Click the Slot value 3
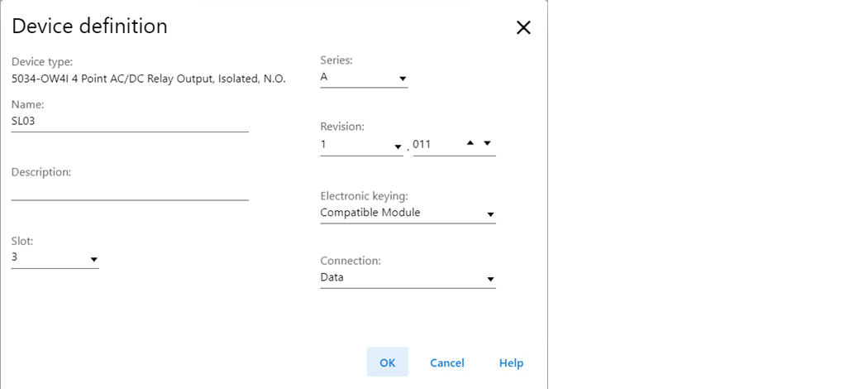868x389 pixels. (x=14, y=257)
